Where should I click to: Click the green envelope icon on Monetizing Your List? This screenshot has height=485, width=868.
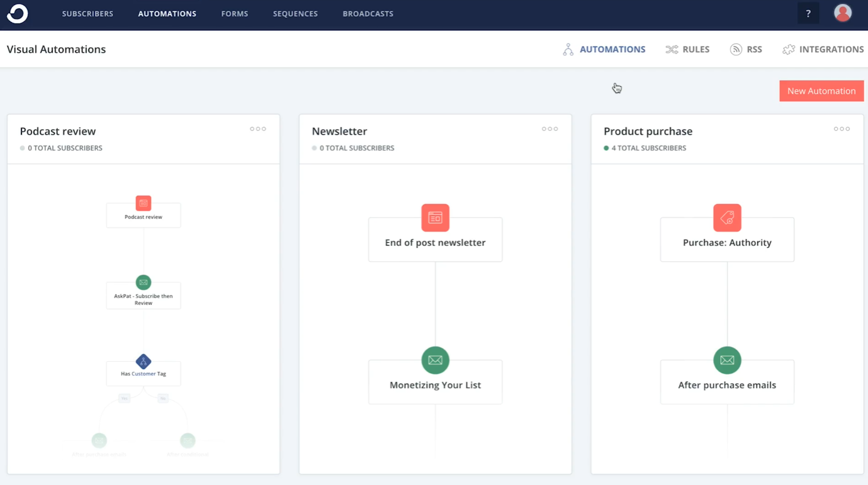coord(436,360)
